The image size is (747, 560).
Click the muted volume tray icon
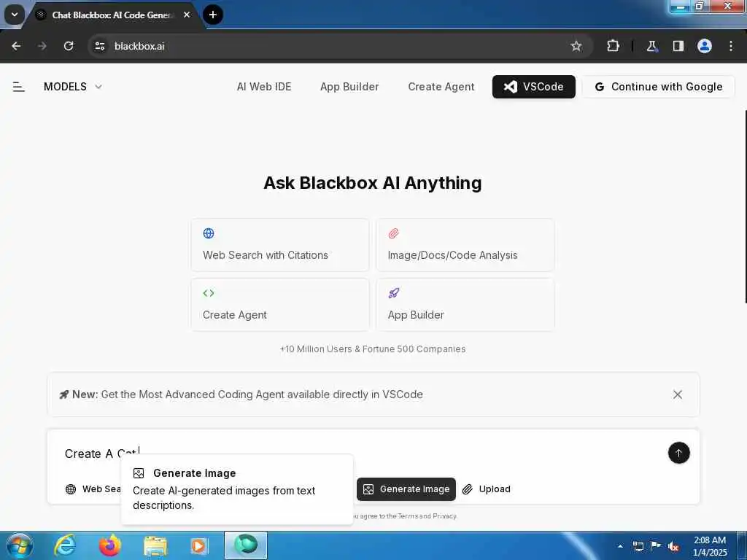point(673,547)
